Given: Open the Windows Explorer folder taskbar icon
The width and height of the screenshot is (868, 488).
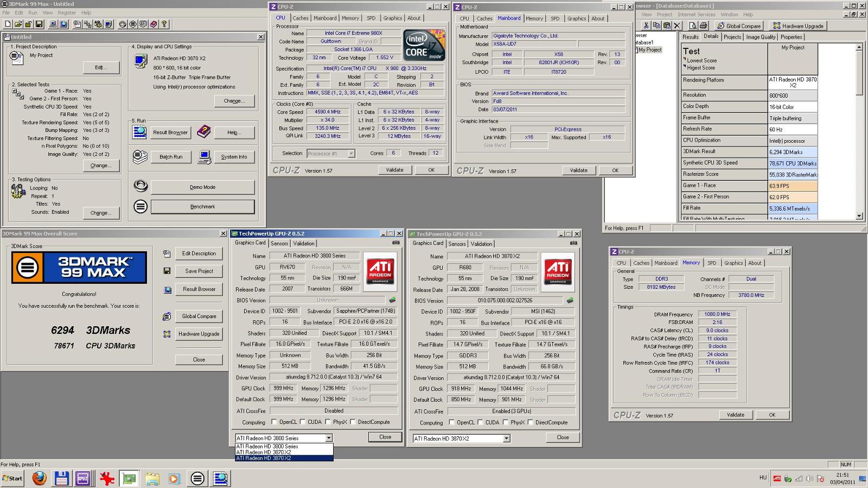Looking at the screenshot, I should (x=152, y=478).
